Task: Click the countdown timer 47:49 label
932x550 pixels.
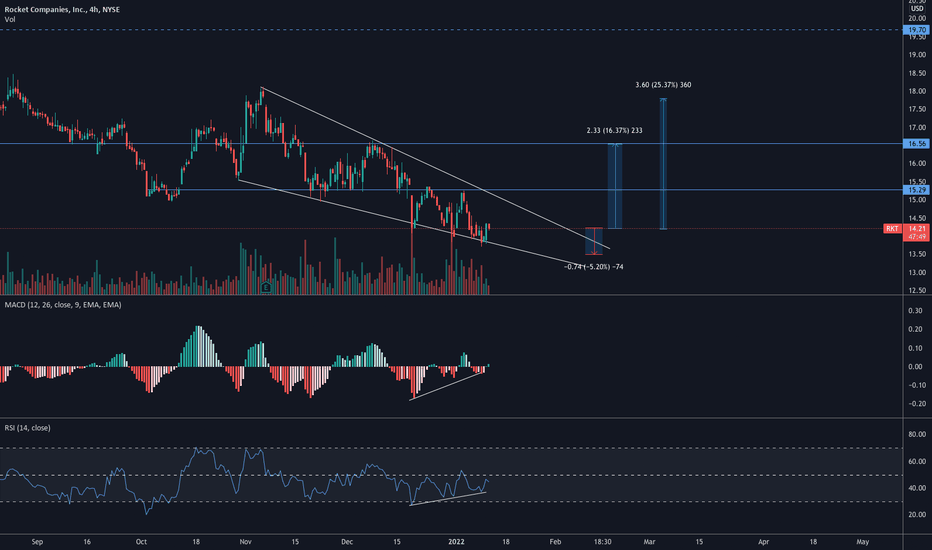Action: tap(917, 237)
